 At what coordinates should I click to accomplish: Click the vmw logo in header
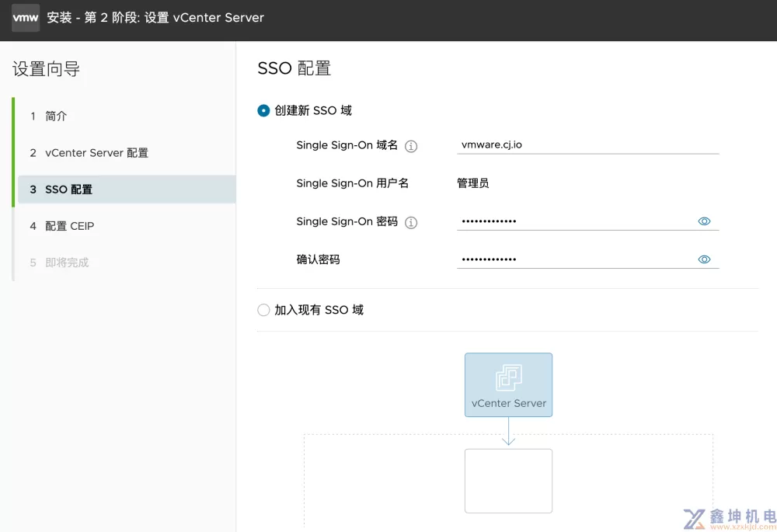pos(26,18)
